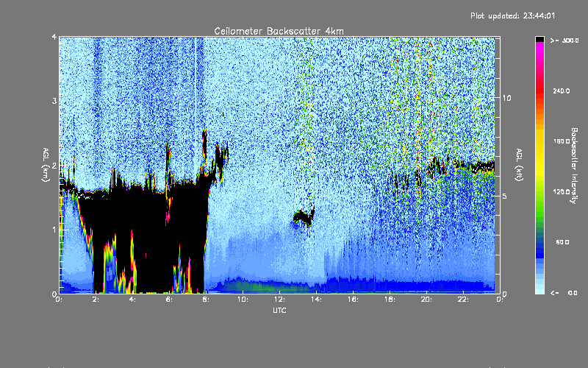Click the black cloud layer near 22 UTC

click(x=474, y=166)
